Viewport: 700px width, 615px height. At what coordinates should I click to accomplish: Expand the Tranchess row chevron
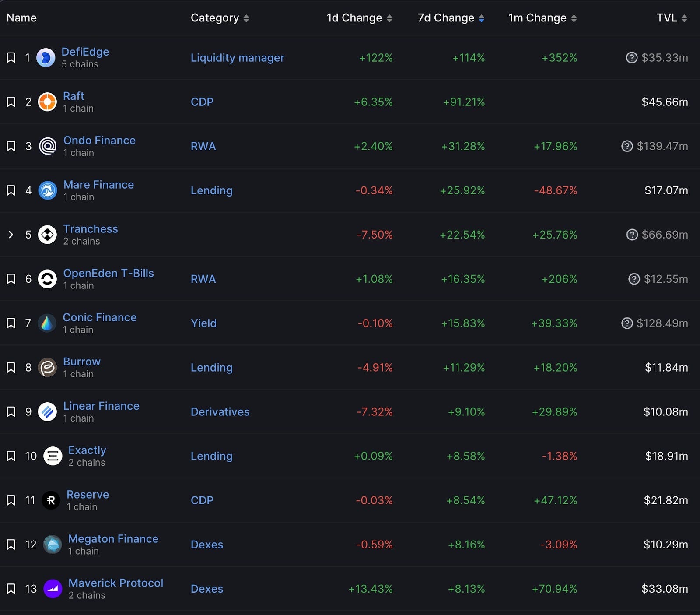tap(11, 235)
